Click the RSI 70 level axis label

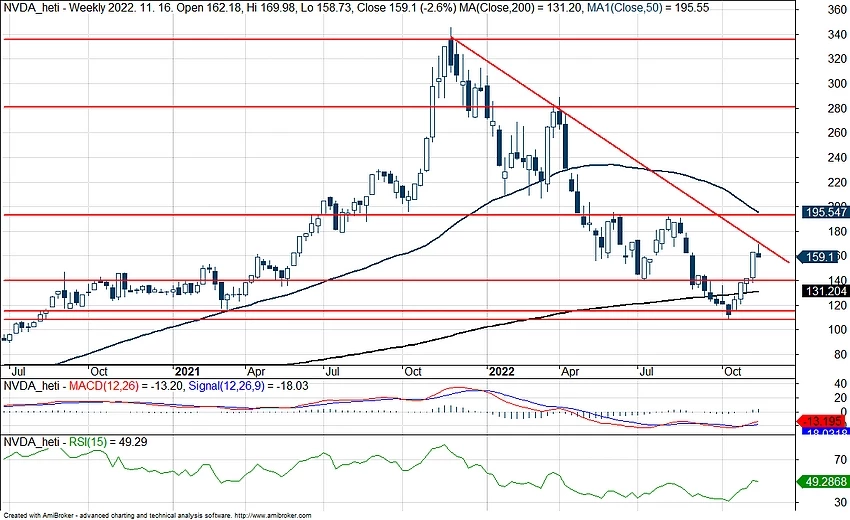tap(840, 459)
